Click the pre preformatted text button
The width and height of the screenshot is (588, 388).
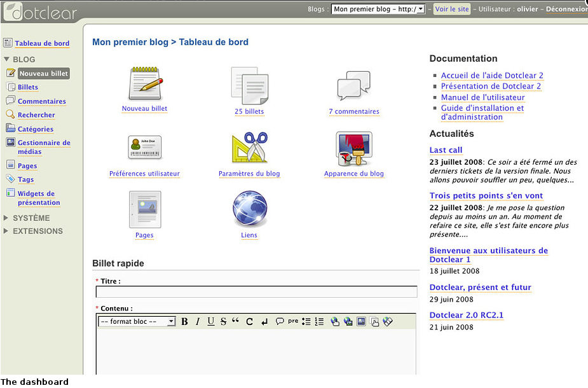point(293,321)
